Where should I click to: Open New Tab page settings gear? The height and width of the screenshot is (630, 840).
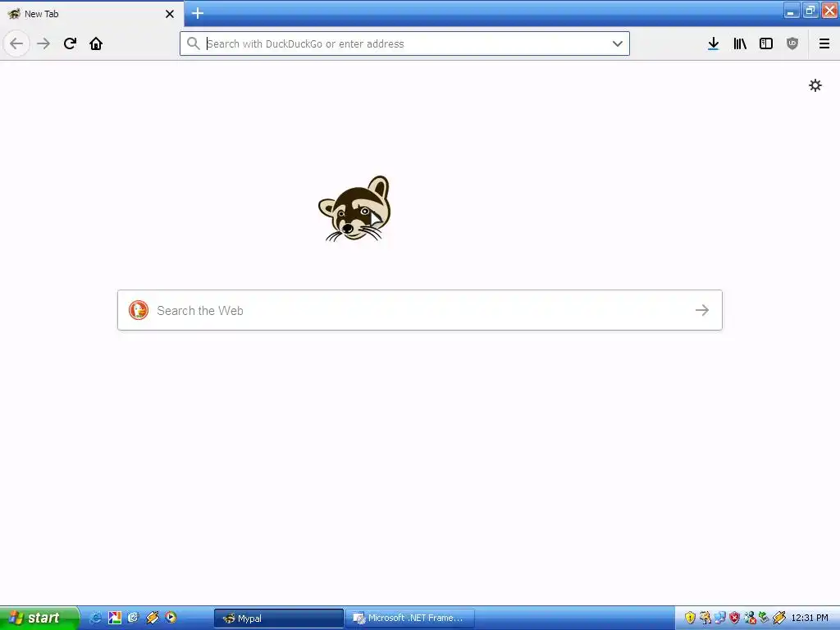(x=815, y=85)
